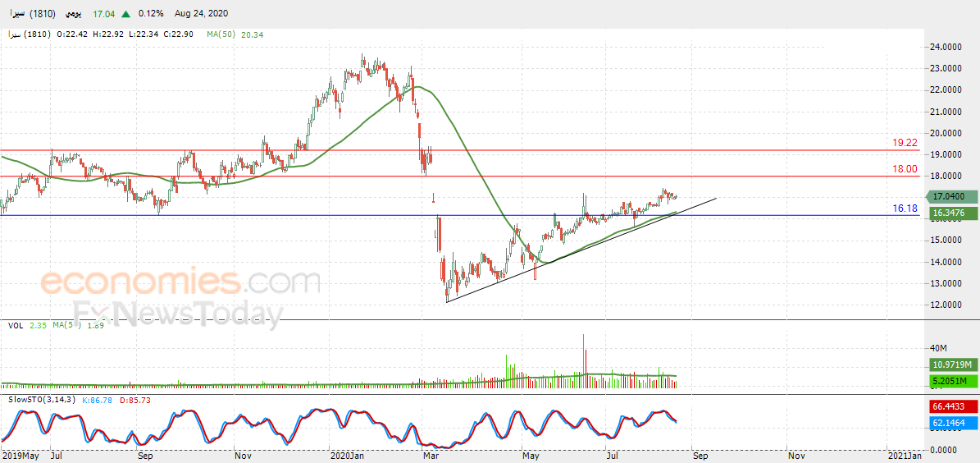Image resolution: width=980 pixels, height=463 pixels.
Task: Select the MA(50) indicator label
Action: (x=221, y=35)
